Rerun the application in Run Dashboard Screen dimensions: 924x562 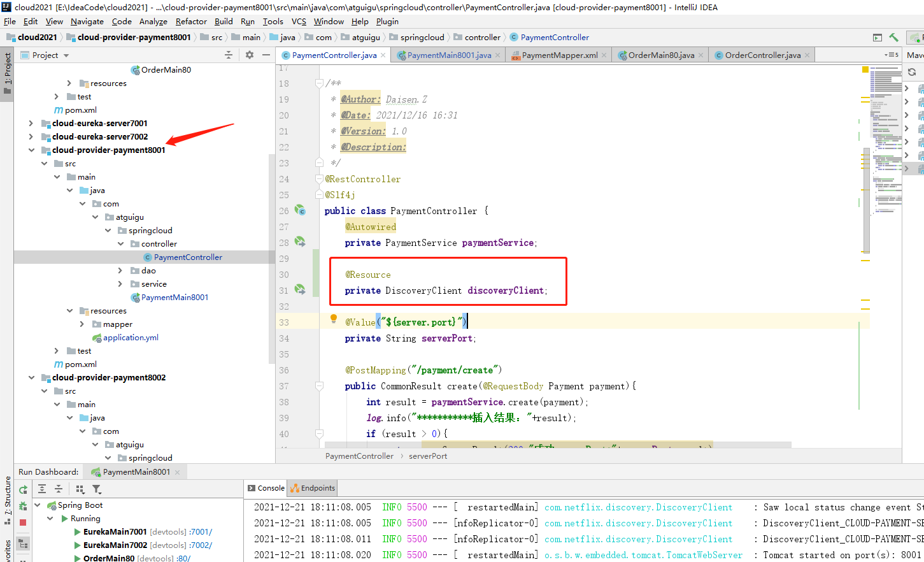pos(23,490)
